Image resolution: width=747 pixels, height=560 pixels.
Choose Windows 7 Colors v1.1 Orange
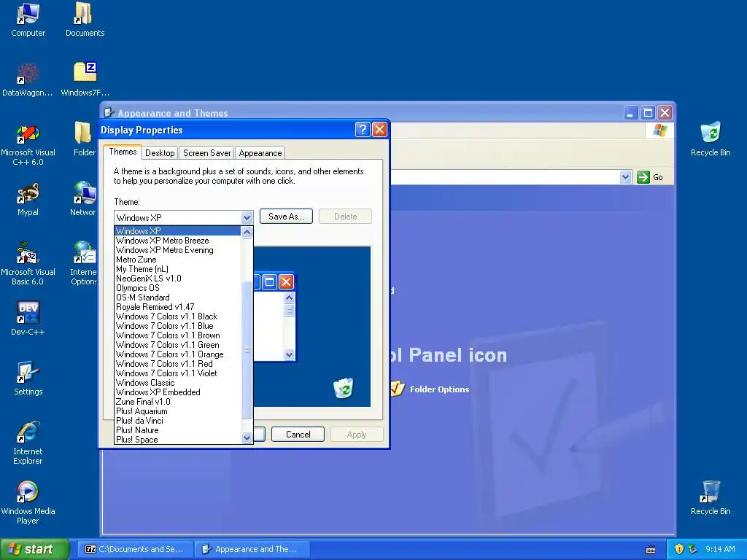pos(178,354)
